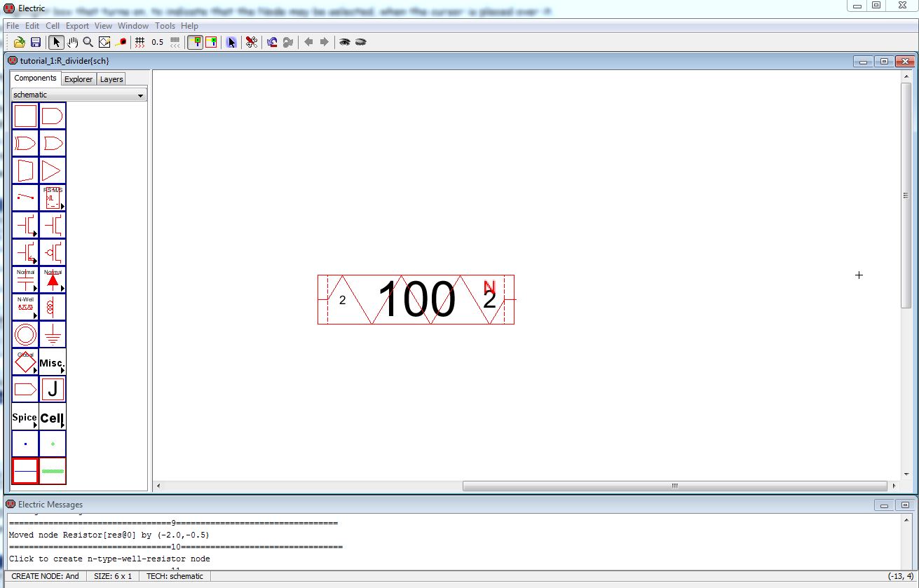Viewport: 919px width, 588px height.
Task: Select the inductor coil component
Action: [53, 307]
